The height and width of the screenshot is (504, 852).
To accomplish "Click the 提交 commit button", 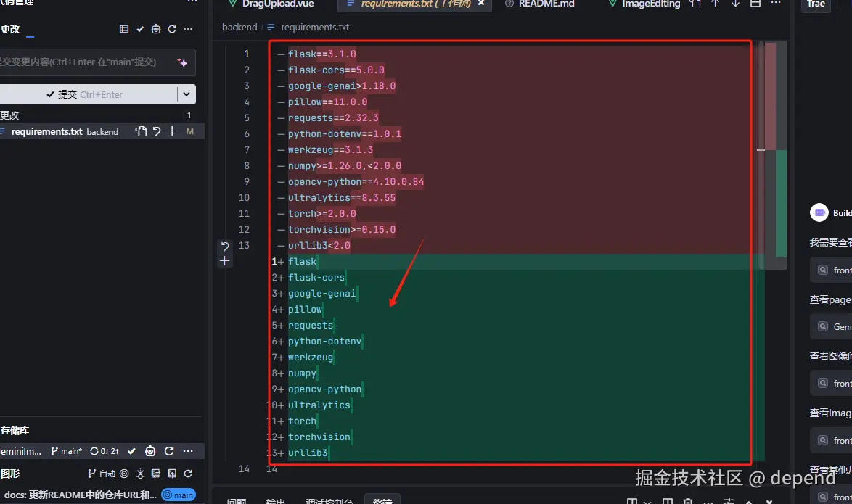I will (89, 94).
